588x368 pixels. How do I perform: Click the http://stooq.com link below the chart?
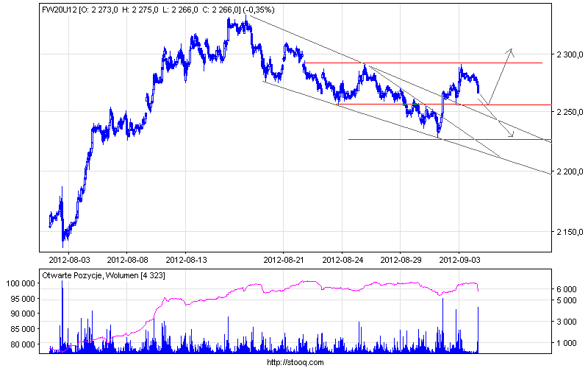click(295, 362)
